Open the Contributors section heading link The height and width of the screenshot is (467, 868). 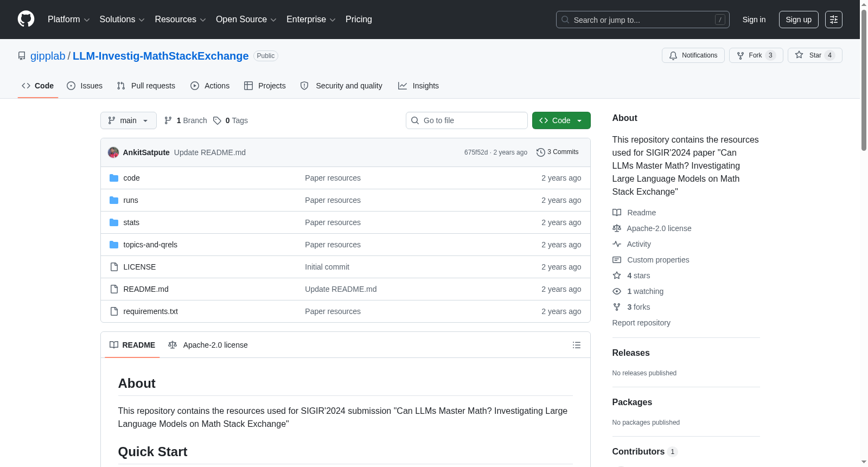click(x=645, y=452)
